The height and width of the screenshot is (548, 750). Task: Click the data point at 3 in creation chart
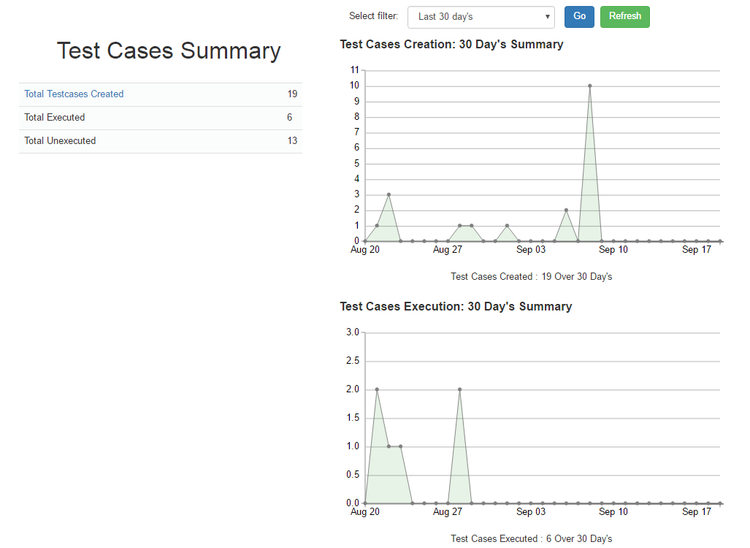point(389,195)
